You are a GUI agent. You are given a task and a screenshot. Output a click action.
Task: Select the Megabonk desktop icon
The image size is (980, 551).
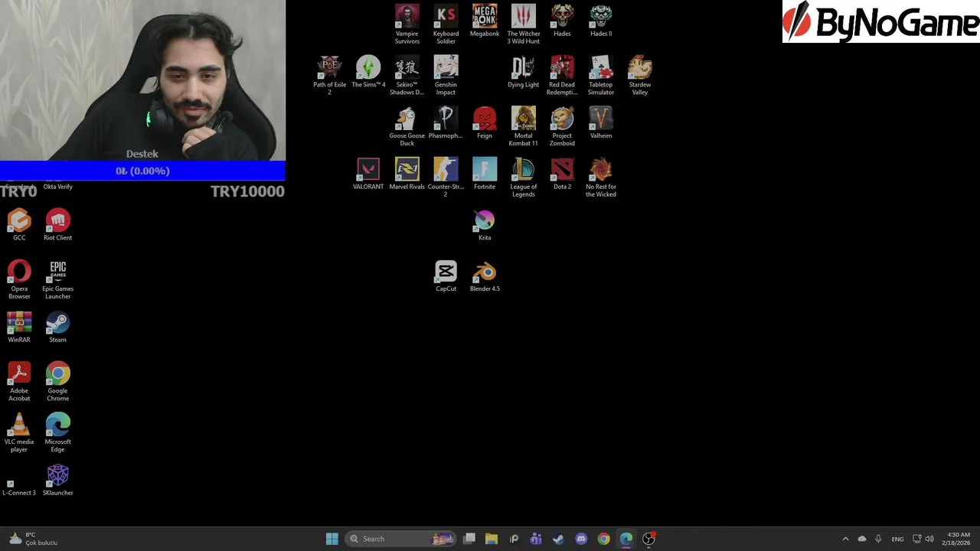tap(485, 21)
